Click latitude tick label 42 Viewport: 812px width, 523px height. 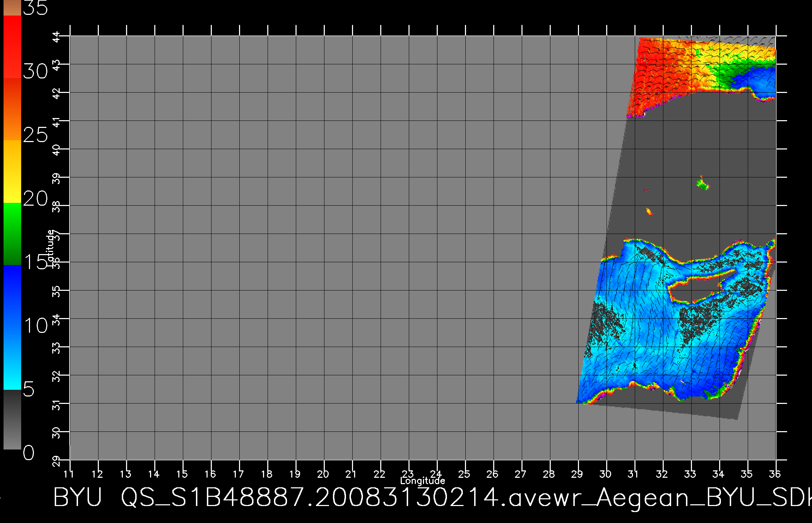[56, 94]
